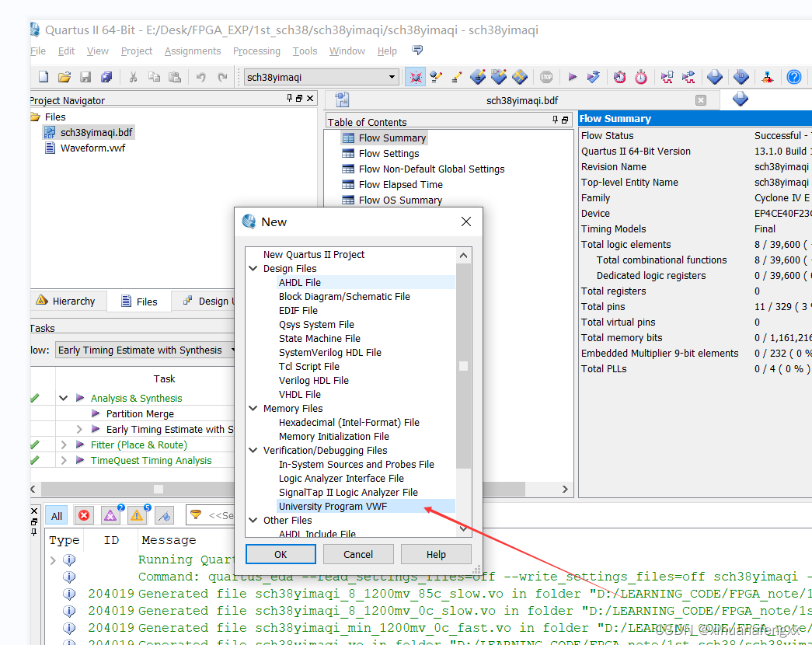Select Waveform.vwf in Project Navigator

[92, 148]
